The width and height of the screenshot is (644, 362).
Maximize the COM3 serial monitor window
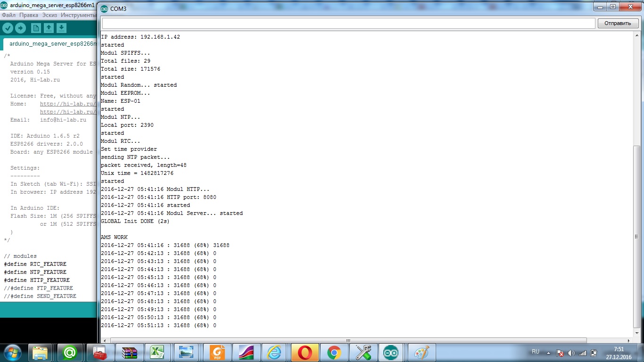613,7
